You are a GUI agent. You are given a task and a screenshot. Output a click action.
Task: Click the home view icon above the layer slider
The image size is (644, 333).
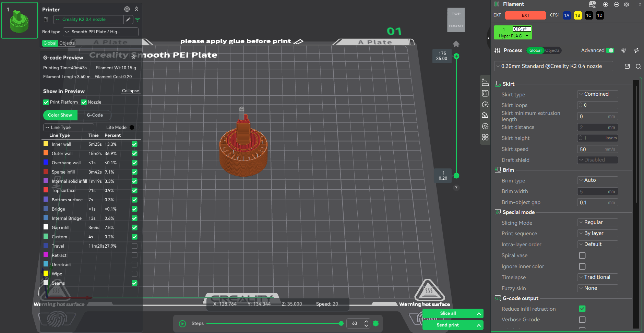click(456, 44)
